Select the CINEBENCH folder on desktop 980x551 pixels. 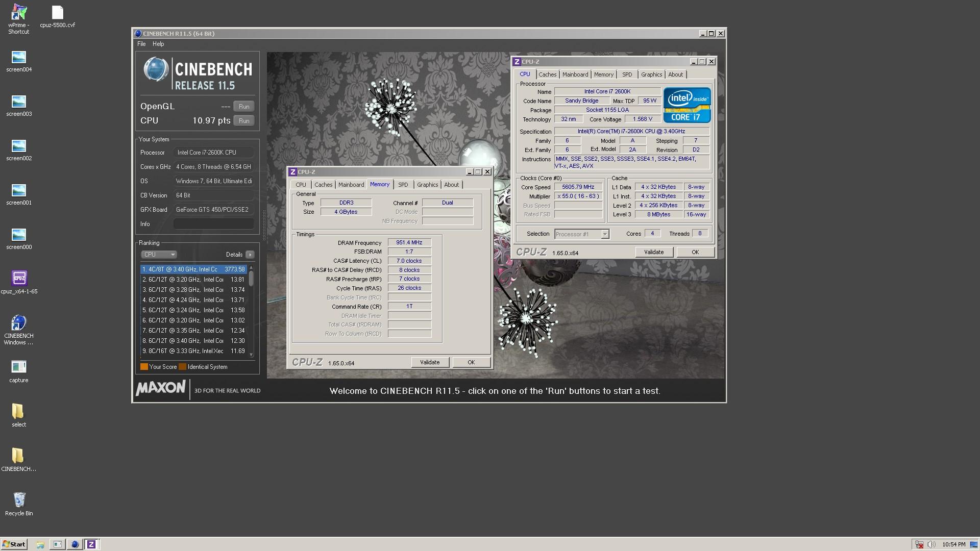[x=19, y=460]
